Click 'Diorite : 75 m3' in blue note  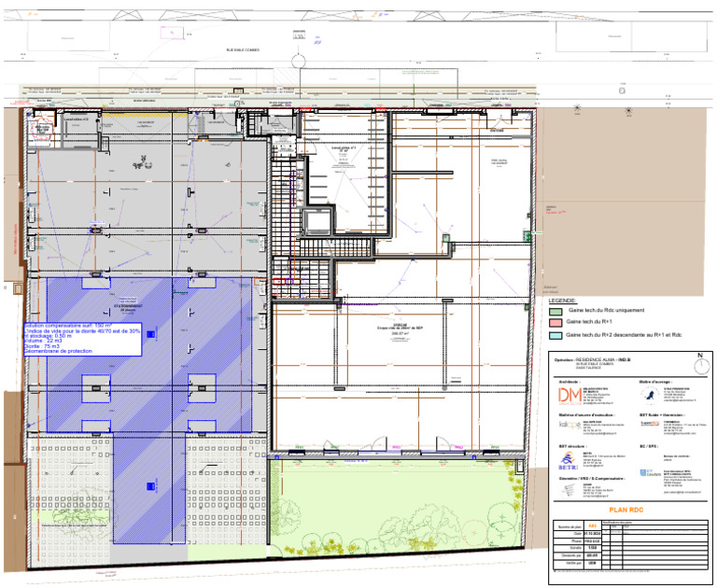[42, 346]
